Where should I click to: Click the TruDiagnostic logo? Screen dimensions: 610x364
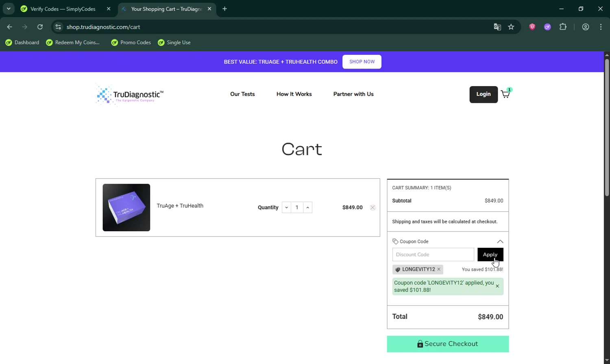pyautogui.click(x=130, y=95)
